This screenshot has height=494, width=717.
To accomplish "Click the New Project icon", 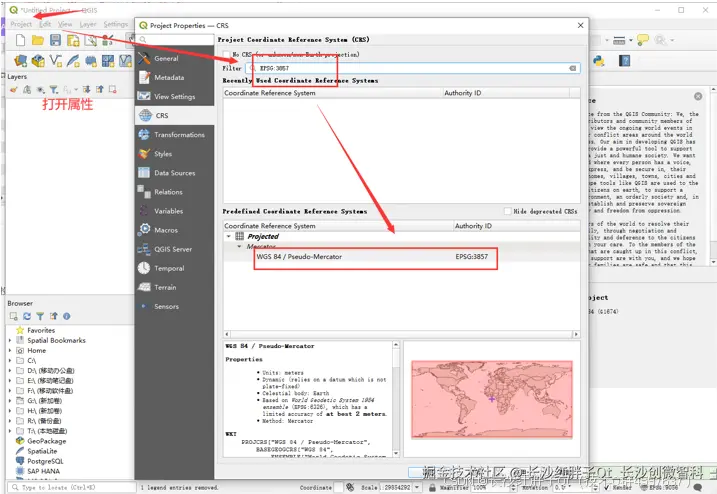I will [20, 40].
